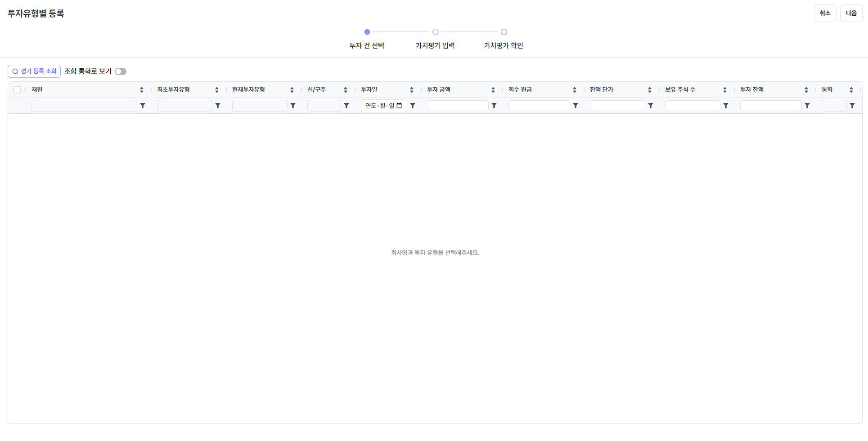Image resolution: width=868 pixels, height=441 pixels.
Task: Focus the 최초투자유형 filter input
Action: click(184, 106)
